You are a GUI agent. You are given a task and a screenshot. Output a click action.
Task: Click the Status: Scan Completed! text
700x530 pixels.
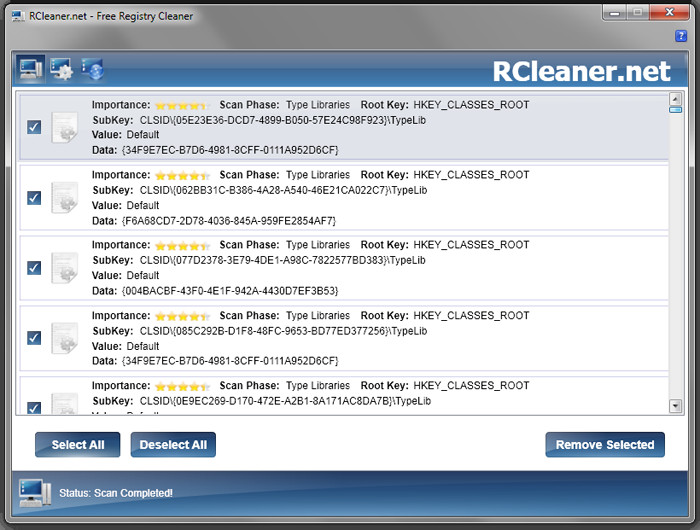116,493
